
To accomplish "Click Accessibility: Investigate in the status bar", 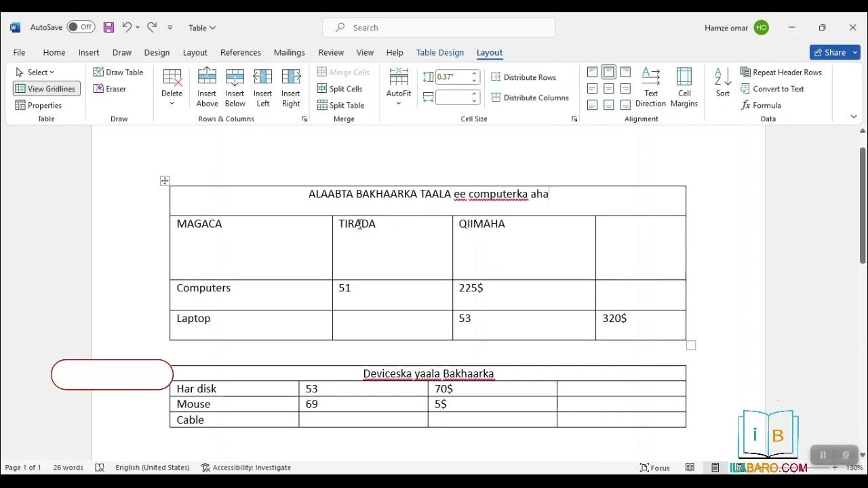I will 246,468.
